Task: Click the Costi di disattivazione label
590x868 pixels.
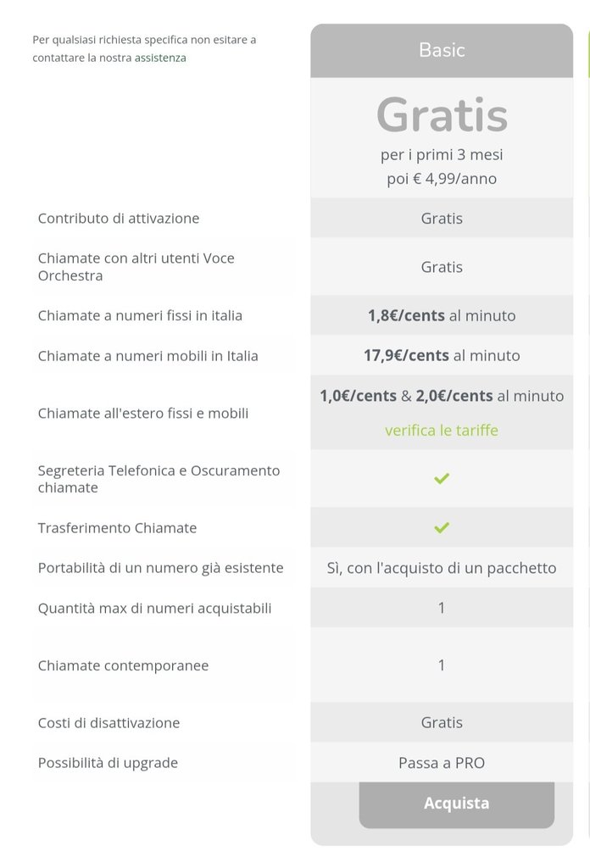Action: [109, 723]
